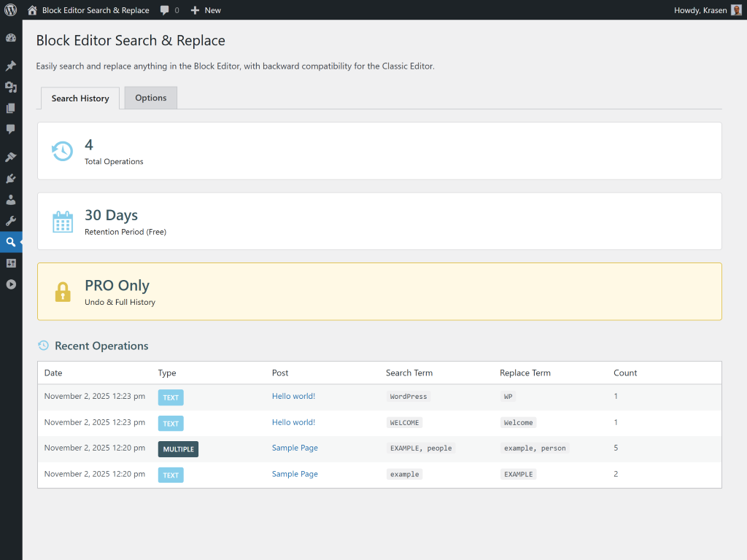Open the Plugins plug icon
Image resolution: width=747 pixels, height=560 pixels.
click(11, 178)
